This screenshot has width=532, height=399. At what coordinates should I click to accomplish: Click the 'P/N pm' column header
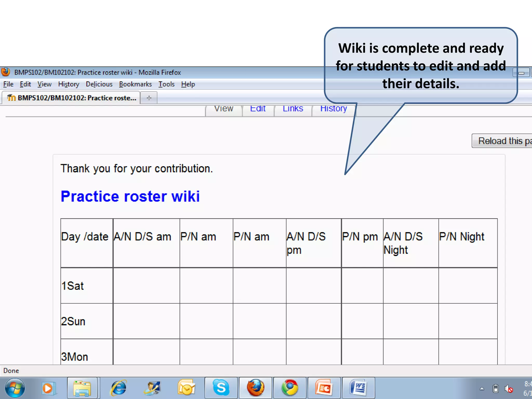click(362, 243)
